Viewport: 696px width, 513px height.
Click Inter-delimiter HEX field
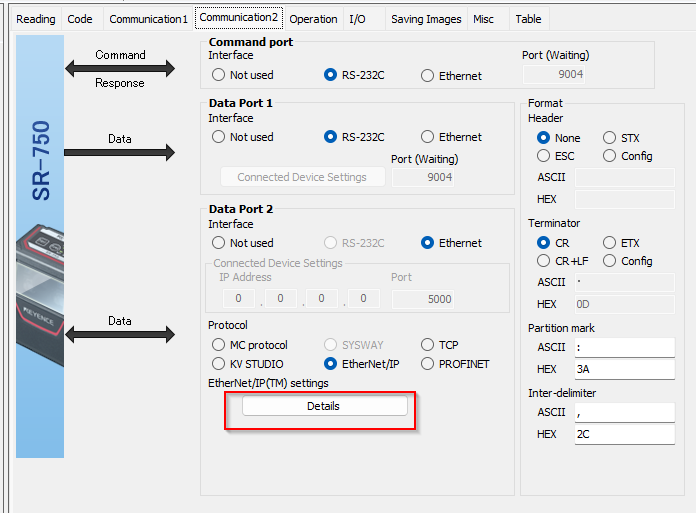(625, 434)
